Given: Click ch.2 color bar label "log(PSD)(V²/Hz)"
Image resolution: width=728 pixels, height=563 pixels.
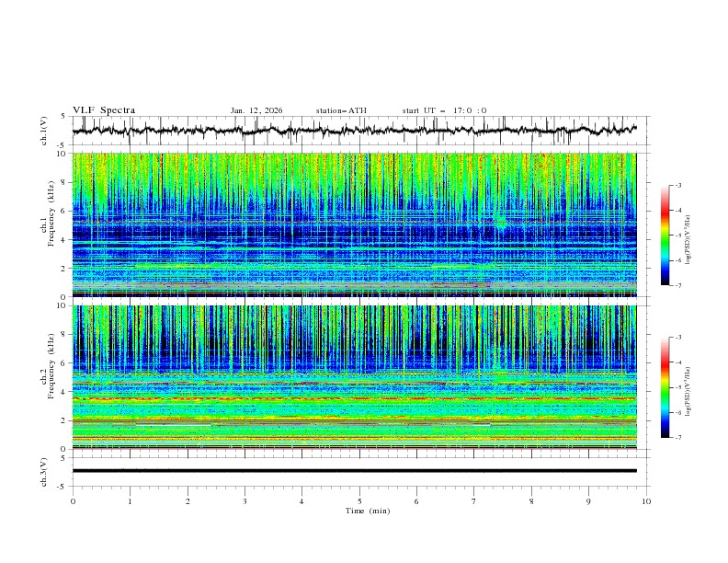Looking at the screenshot, I should pos(688,392).
